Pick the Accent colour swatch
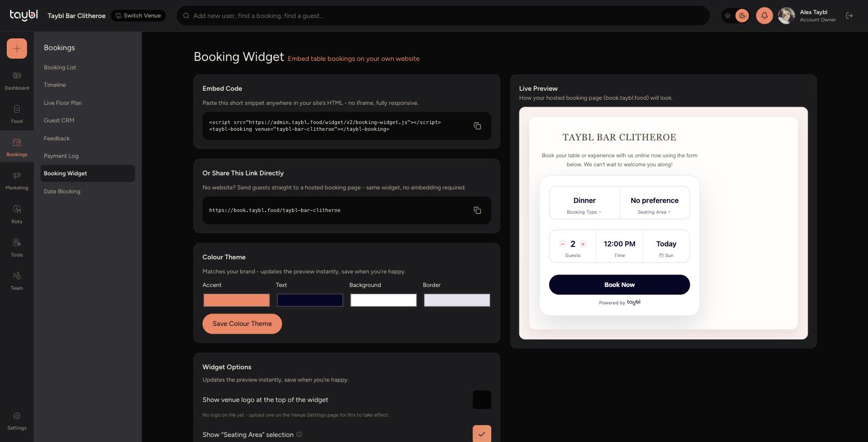 pos(236,300)
